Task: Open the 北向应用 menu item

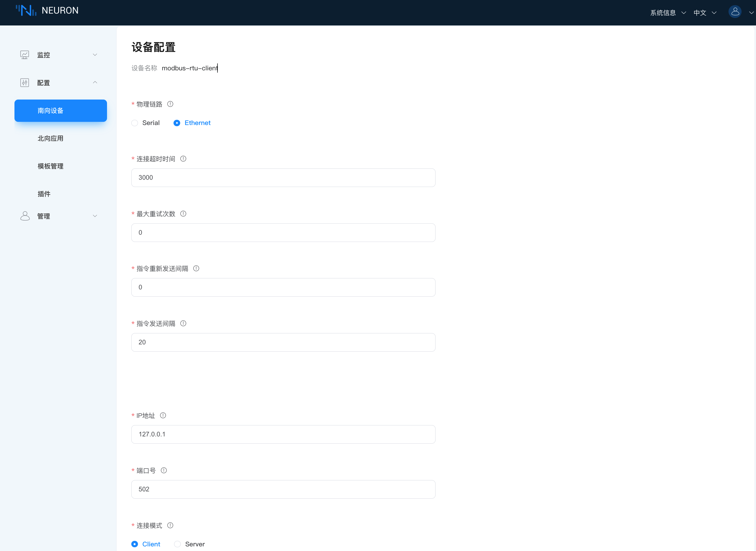Action: 50,138
